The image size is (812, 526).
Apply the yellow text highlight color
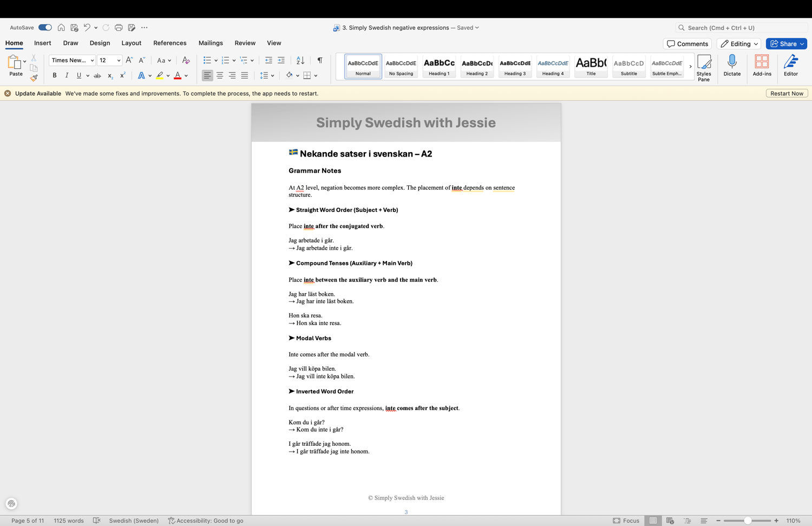[x=160, y=76]
